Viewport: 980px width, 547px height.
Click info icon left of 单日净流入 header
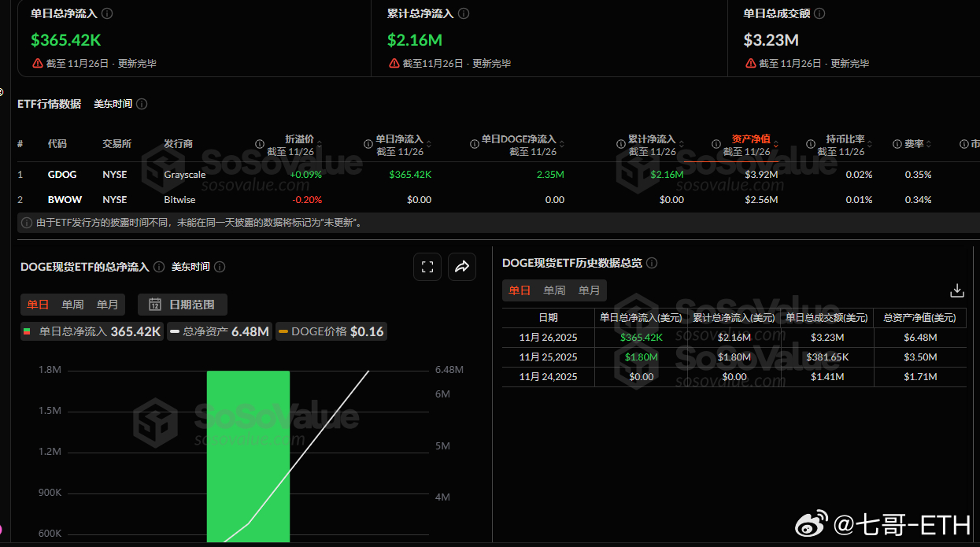[x=368, y=144]
